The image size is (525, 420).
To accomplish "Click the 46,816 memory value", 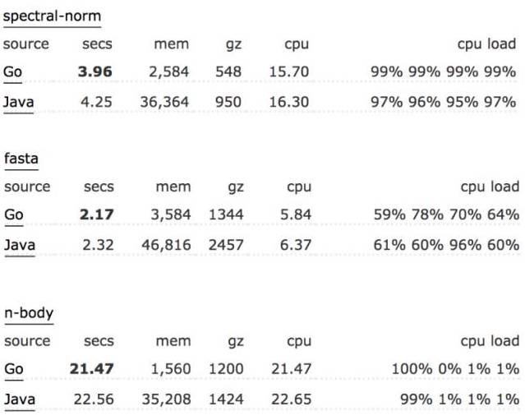I will [x=163, y=245].
